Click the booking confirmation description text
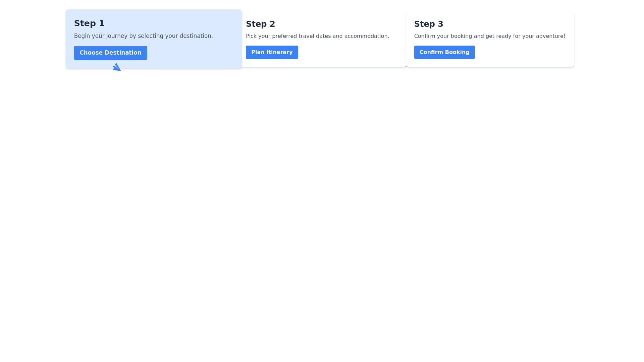This screenshot has height=362, width=644. (x=490, y=36)
